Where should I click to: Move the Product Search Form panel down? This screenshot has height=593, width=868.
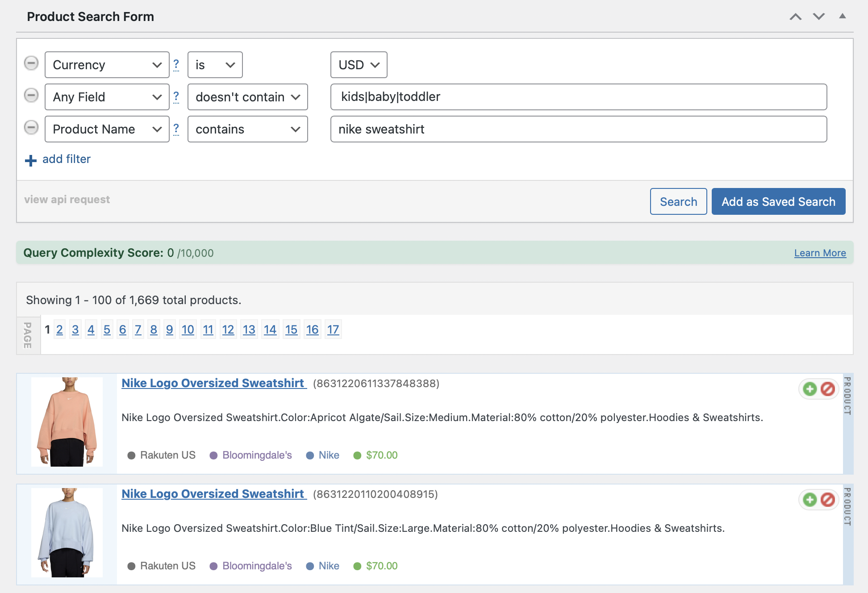(819, 17)
